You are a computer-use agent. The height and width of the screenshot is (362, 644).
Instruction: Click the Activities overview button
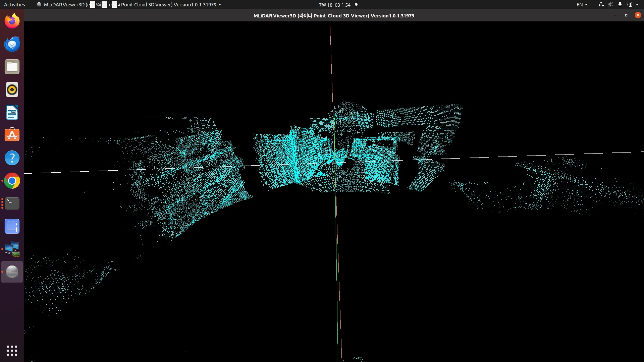coord(14,5)
